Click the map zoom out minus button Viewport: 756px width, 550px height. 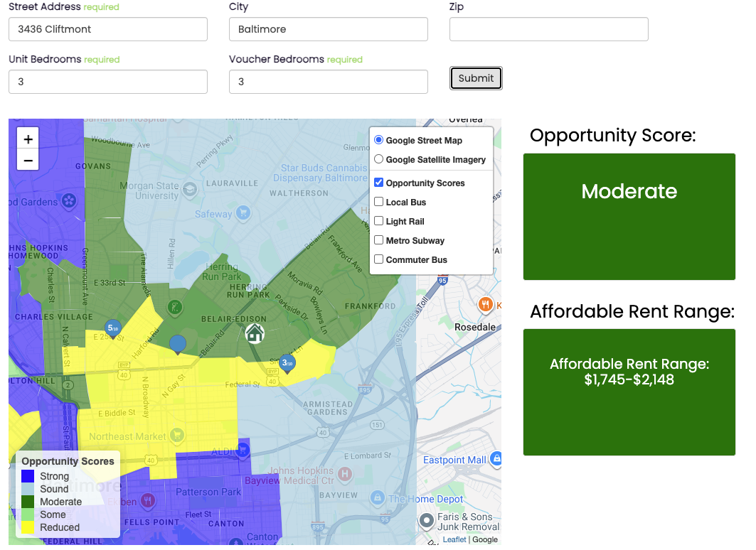(x=28, y=161)
